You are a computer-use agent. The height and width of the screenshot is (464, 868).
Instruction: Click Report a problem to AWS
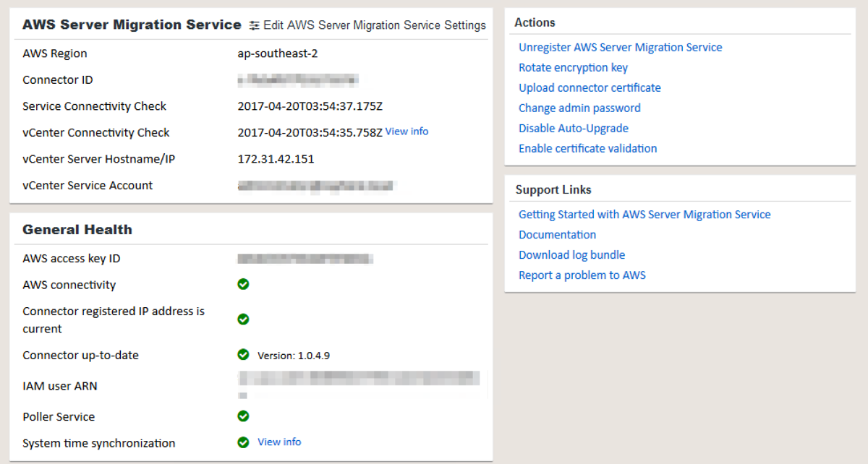pyautogui.click(x=582, y=275)
